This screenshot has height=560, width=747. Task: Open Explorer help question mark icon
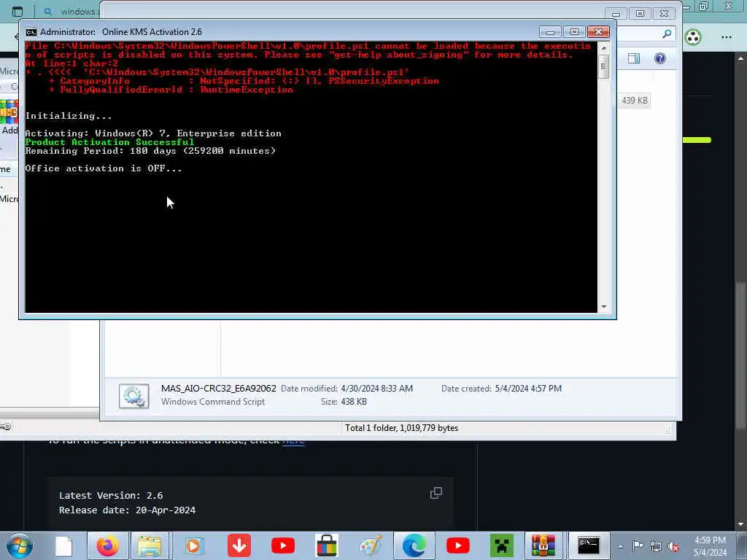[659, 58]
